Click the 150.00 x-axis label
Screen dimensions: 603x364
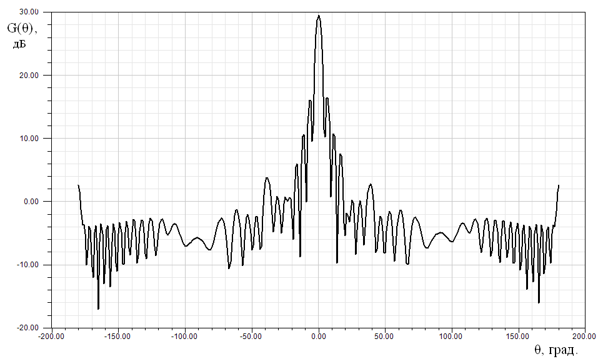pos(519,337)
